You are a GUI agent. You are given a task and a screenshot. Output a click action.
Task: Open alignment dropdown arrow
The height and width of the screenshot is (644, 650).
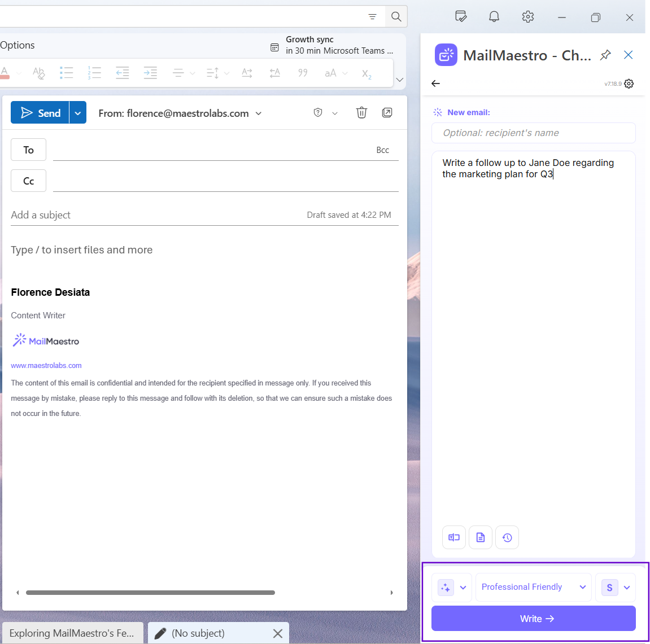[193, 74]
